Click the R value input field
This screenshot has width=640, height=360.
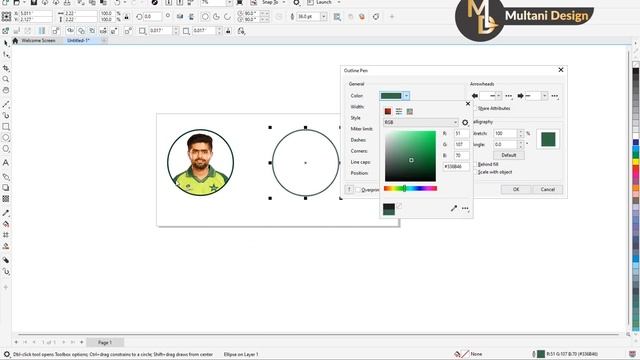462,133
